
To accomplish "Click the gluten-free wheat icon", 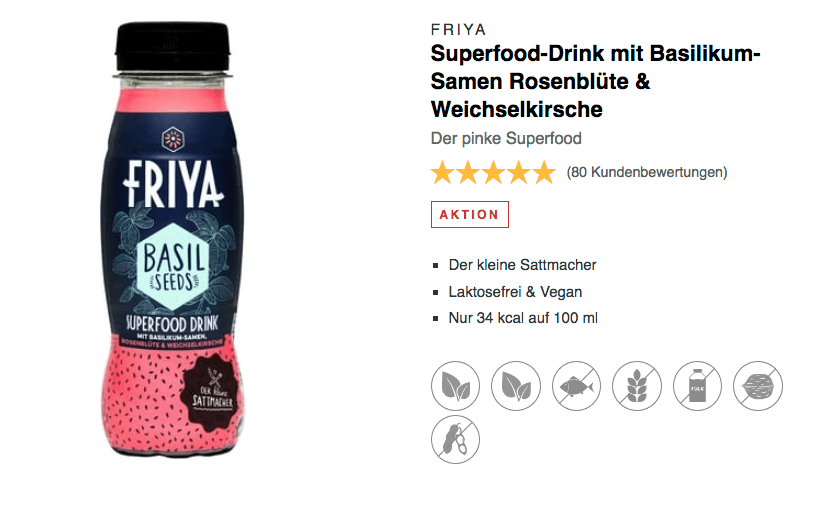I will (x=637, y=386).
